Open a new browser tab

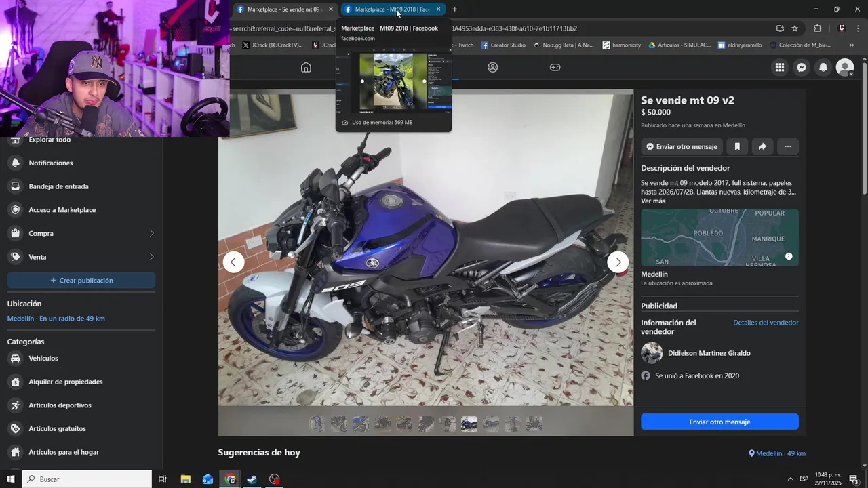tap(454, 9)
